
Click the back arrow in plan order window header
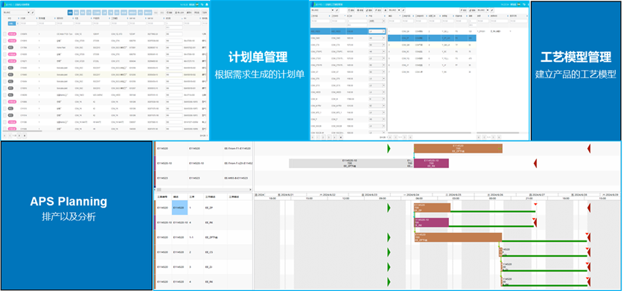[202, 4]
